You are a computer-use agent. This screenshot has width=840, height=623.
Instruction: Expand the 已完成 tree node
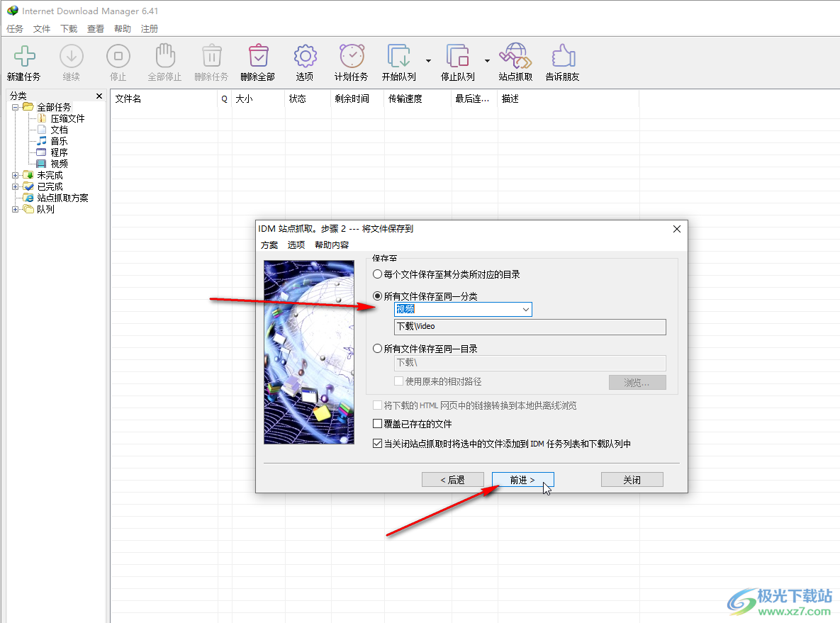pyautogui.click(x=15, y=186)
